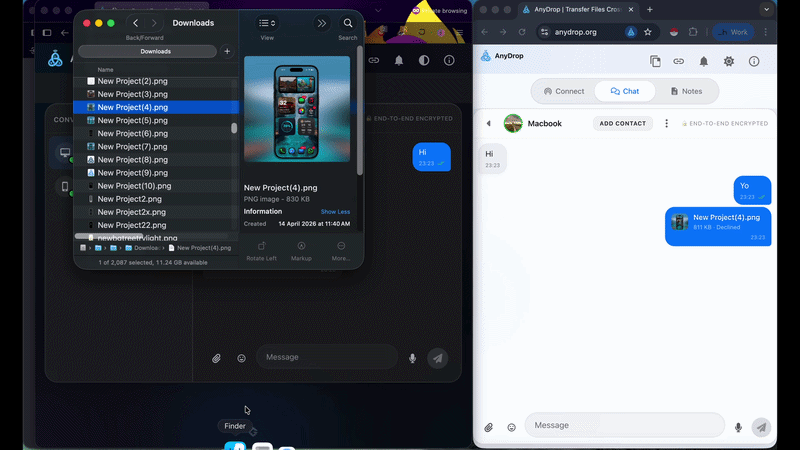The width and height of the screenshot is (800, 450).
Task: Click microphone in light AnyDrop window
Action: (x=738, y=427)
